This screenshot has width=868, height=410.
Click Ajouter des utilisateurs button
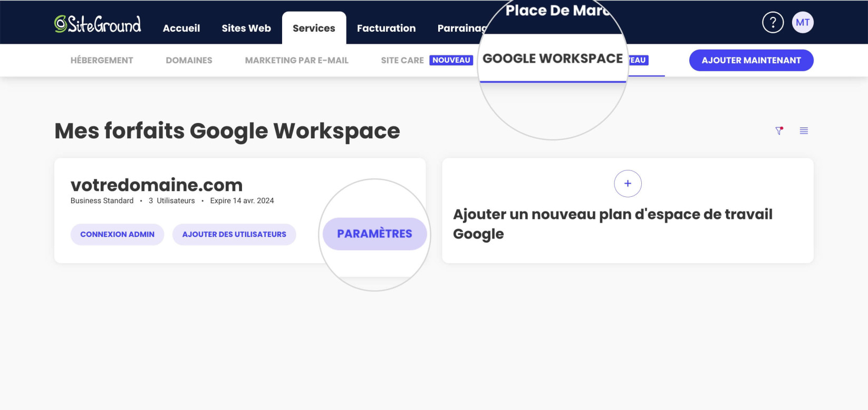(234, 234)
